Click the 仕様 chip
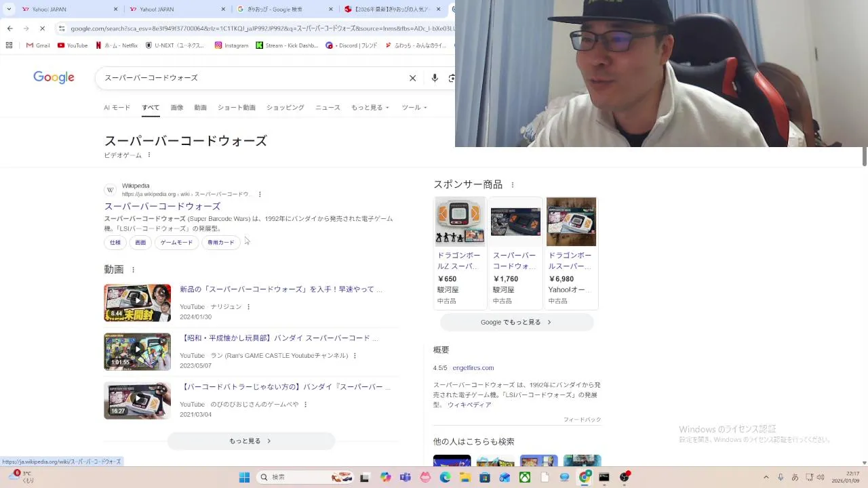Screen dimensions: 868x488 point(115,243)
